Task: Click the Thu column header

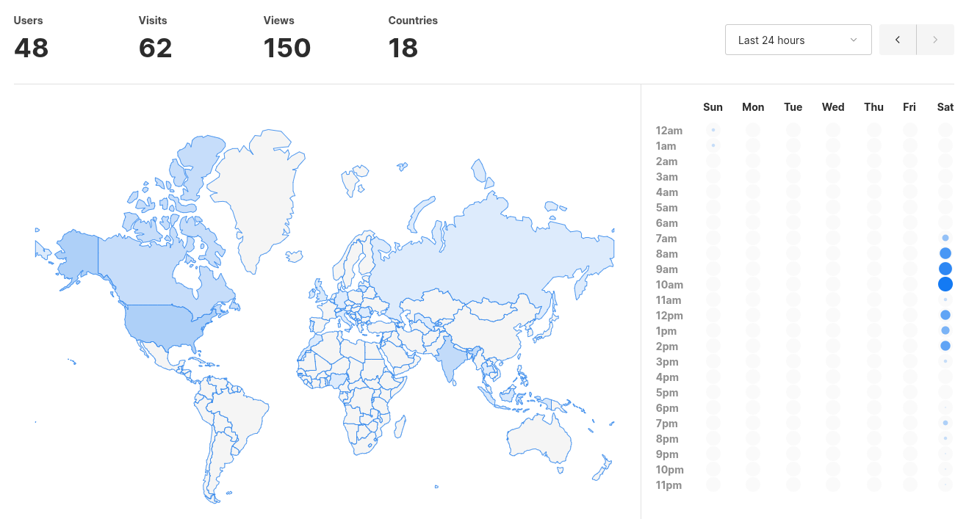Action: [x=874, y=107]
